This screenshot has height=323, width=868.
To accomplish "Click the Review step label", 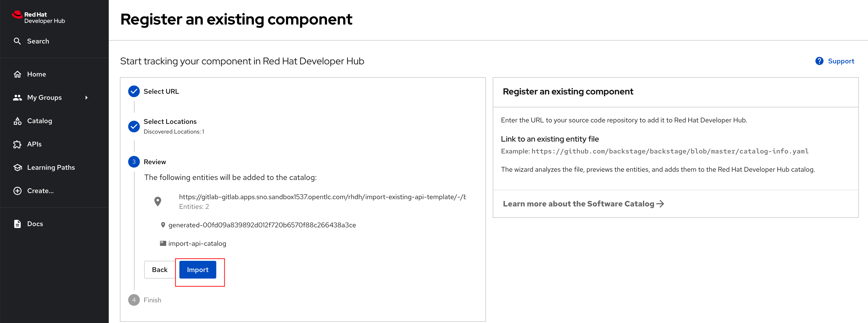I will (155, 162).
